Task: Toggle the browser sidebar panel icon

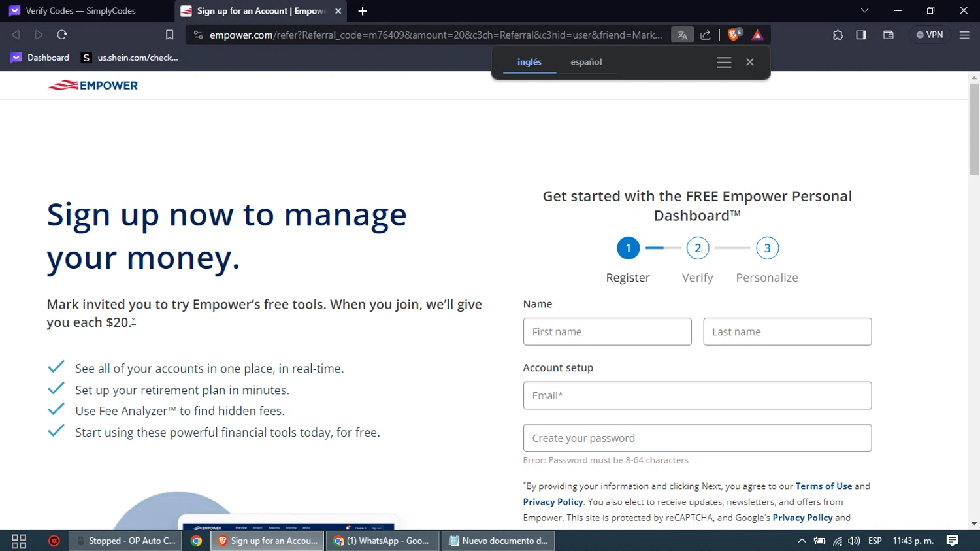Action: 861,35
